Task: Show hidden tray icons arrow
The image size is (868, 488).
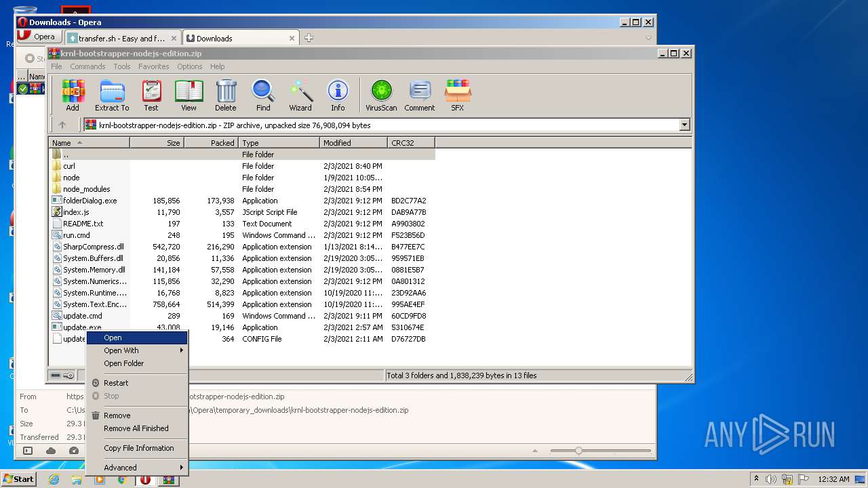Action: [x=755, y=479]
